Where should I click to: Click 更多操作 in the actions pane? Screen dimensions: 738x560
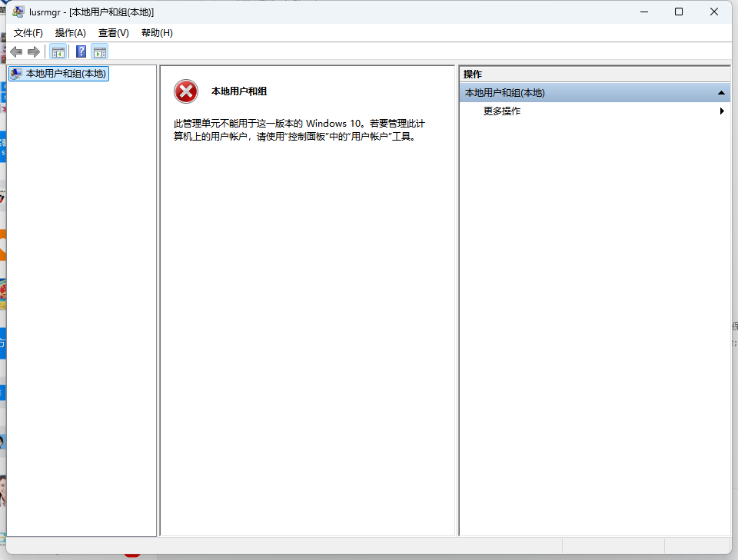click(x=502, y=111)
